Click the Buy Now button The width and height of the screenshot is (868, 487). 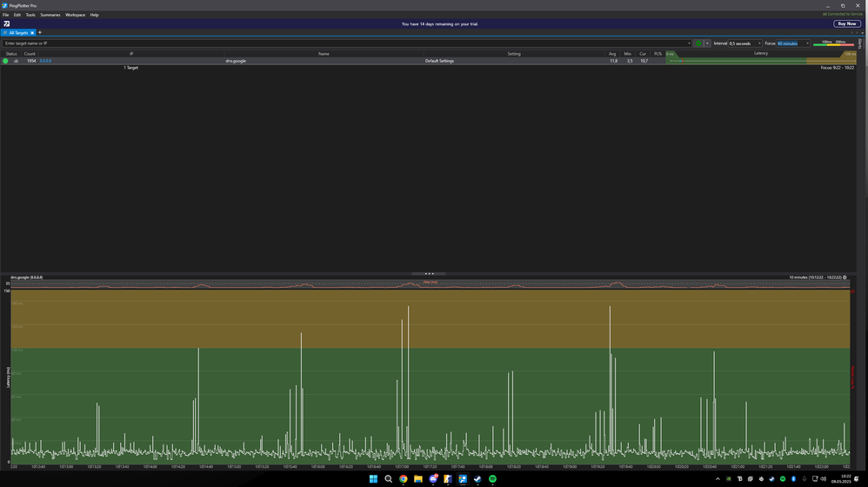(846, 24)
